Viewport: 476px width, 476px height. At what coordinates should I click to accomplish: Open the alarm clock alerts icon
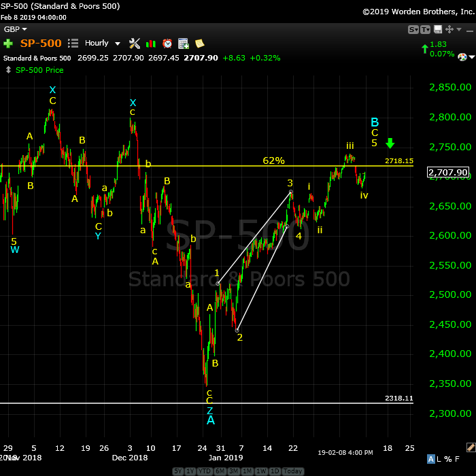click(167, 44)
